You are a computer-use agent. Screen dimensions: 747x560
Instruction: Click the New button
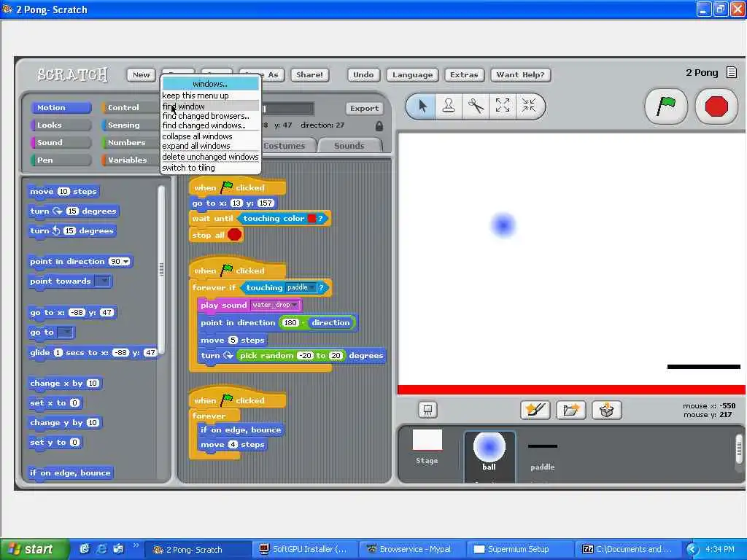pos(141,75)
